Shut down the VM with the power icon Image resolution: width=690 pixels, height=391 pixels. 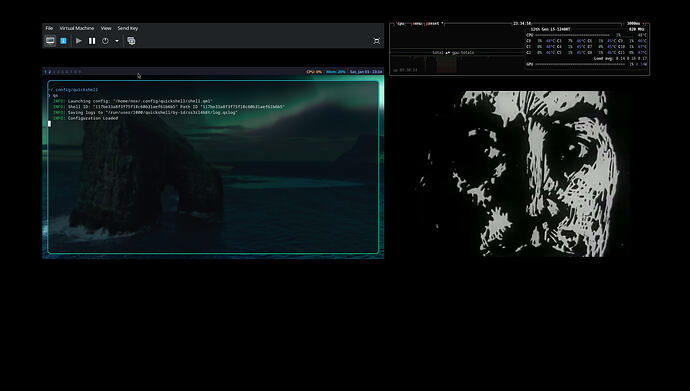pos(105,41)
